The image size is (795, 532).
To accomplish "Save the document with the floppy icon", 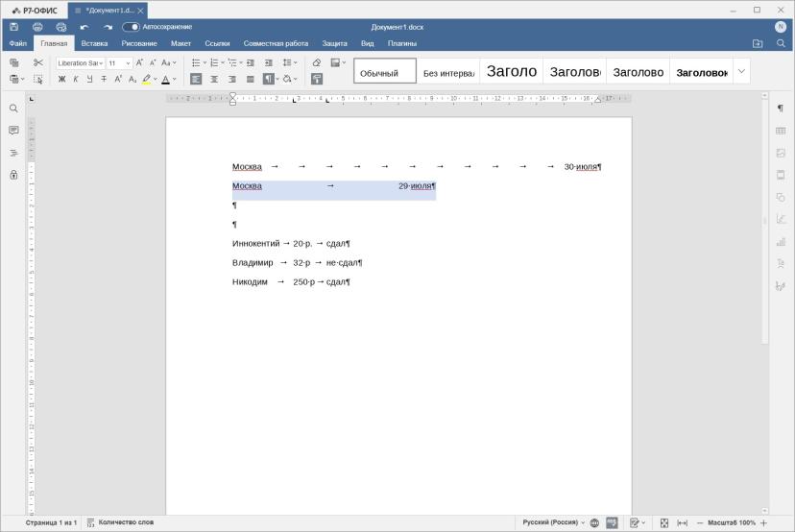I will pyautogui.click(x=14, y=27).
